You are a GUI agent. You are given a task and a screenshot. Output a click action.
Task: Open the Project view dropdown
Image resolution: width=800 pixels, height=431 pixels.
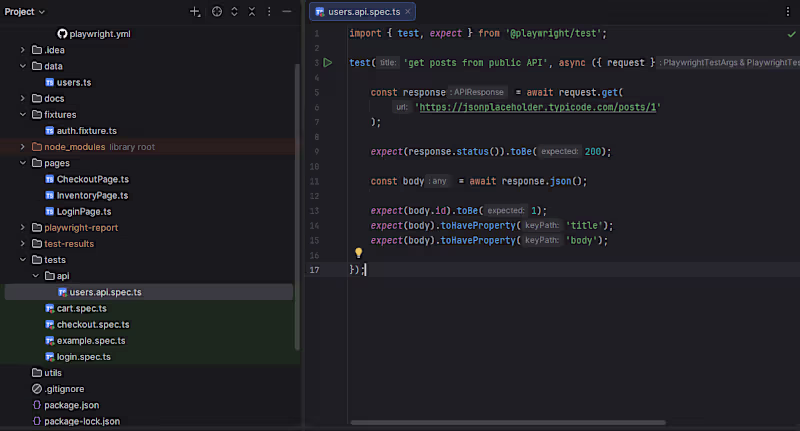(x=24, y=12)
